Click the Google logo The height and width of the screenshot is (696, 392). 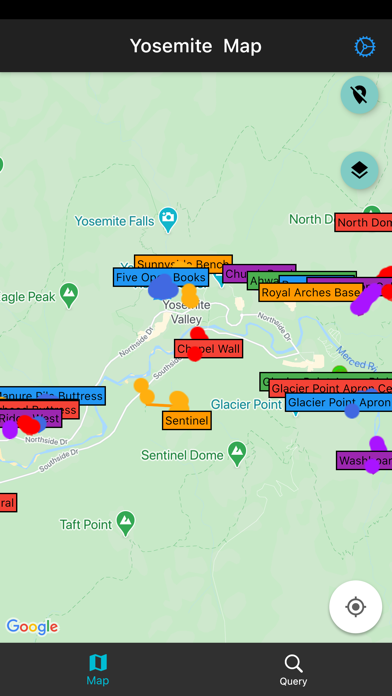pyautogui.click(x=32, y=627)
